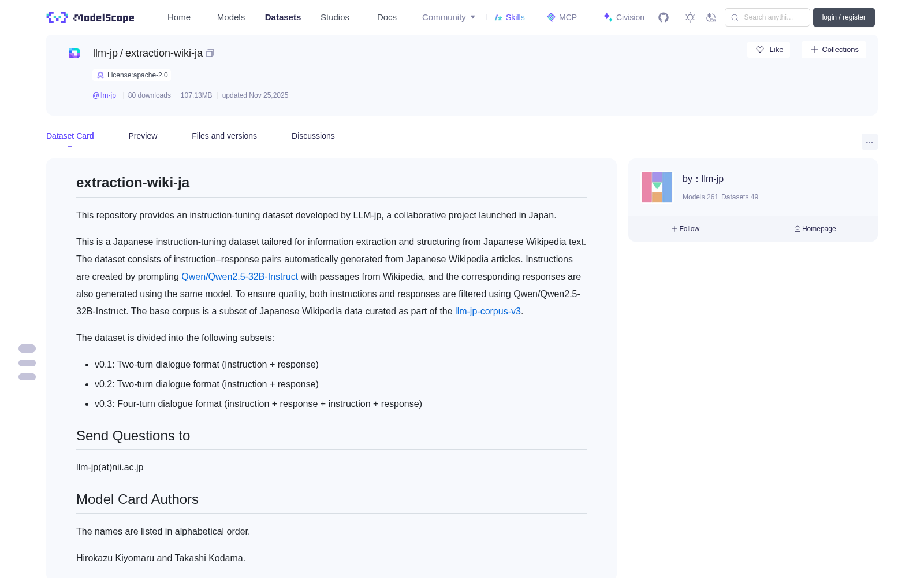Click the login / register button
This screenshot has height=578, width=924.
click(x=844, y=17)
